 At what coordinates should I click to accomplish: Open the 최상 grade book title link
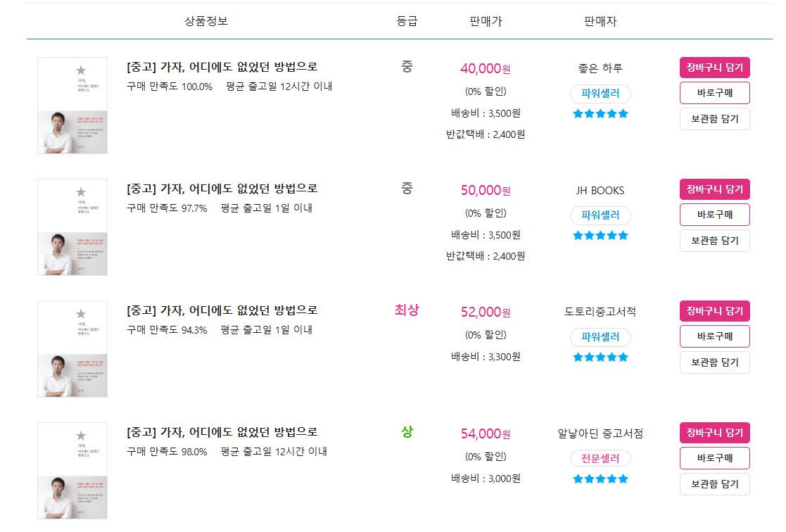click(222, 310)
